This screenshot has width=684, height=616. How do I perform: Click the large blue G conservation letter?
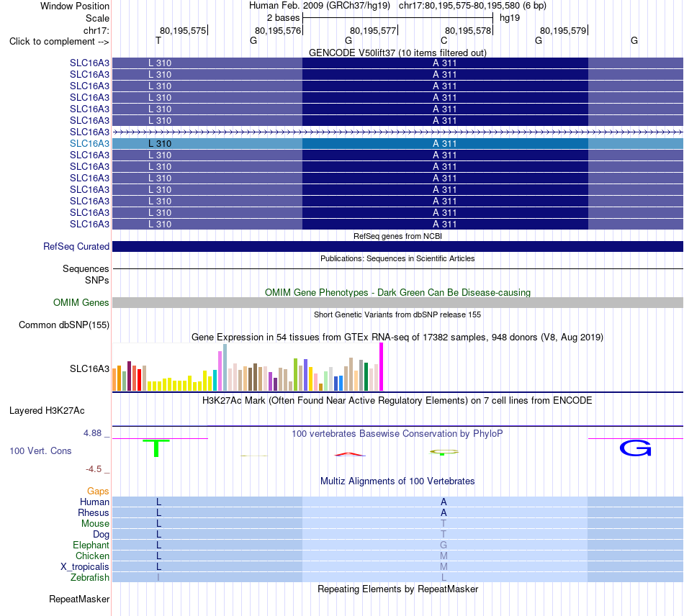tap(636, 448)
